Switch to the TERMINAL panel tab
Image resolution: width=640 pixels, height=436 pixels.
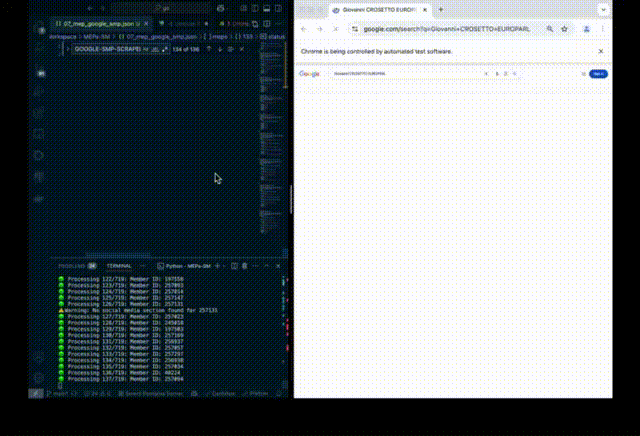[119, 266]
